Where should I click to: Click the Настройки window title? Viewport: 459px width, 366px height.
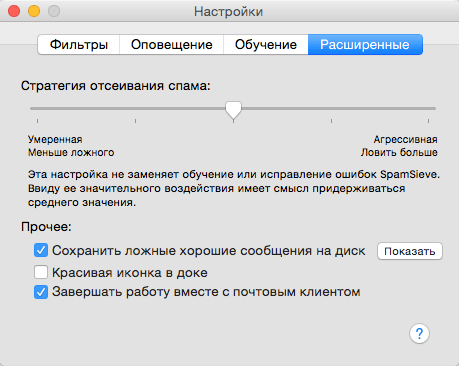(229, 12)
